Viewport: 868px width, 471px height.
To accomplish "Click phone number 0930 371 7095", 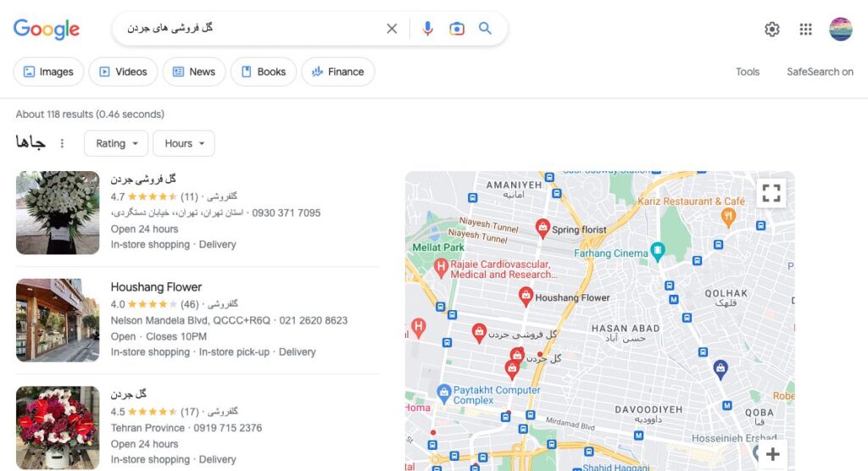I will tap(287, 213).
